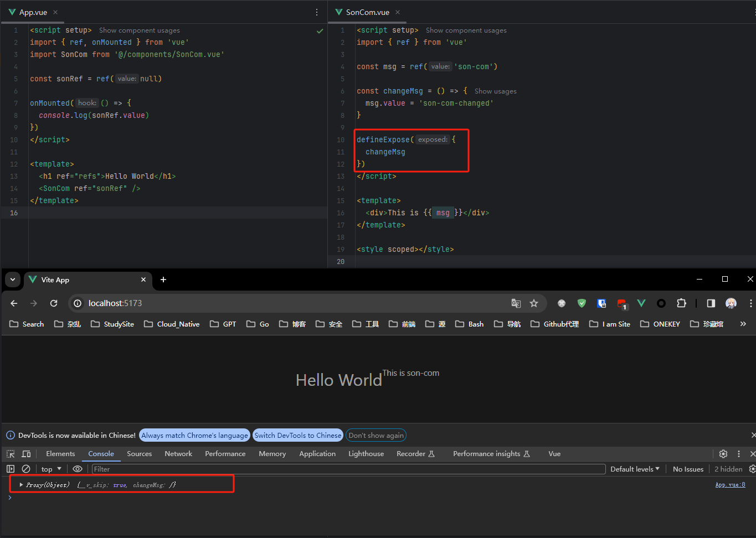Screen dimensions: 756x538
Task: Switch to the Elements tab
Action: click(60, 454)
